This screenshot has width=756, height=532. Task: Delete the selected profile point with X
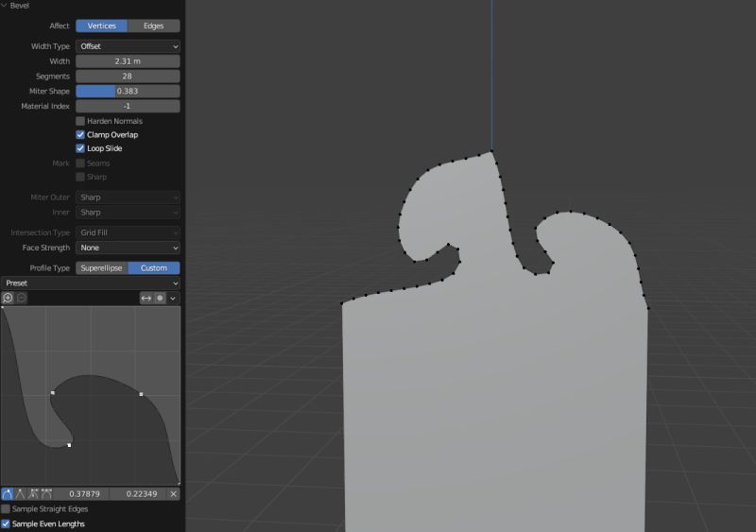click(x=173, y=494)
